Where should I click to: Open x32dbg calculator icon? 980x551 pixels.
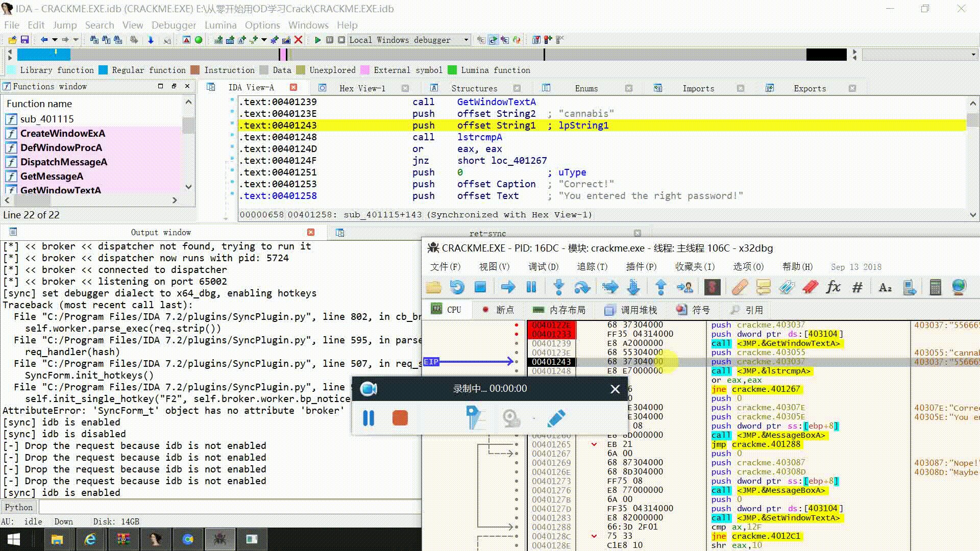935,287
